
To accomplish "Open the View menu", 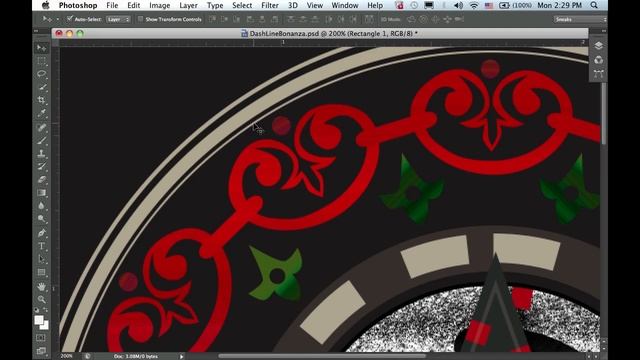I will click(315, 5).
